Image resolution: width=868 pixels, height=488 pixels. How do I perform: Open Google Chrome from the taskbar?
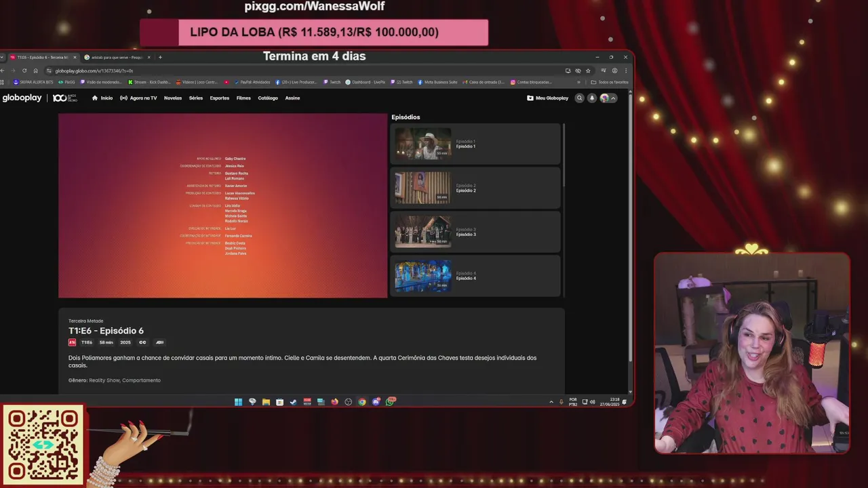coord(362,402)
